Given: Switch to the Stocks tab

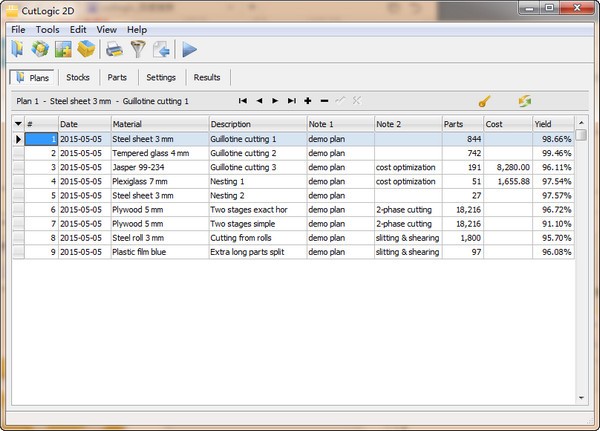Looking at the screenshot, I should [x=77, y=77].
